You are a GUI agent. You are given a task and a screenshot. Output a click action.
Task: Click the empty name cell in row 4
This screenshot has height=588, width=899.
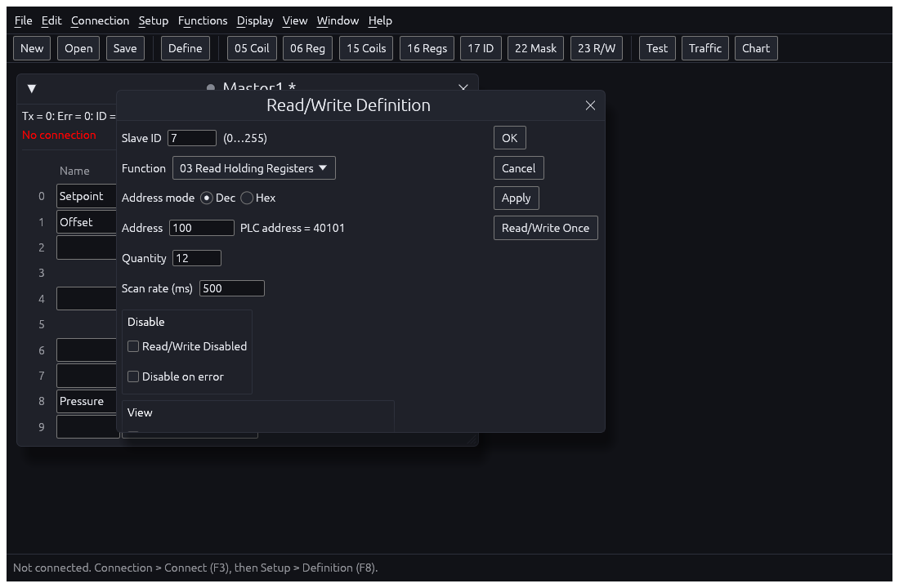coord(87,299)
